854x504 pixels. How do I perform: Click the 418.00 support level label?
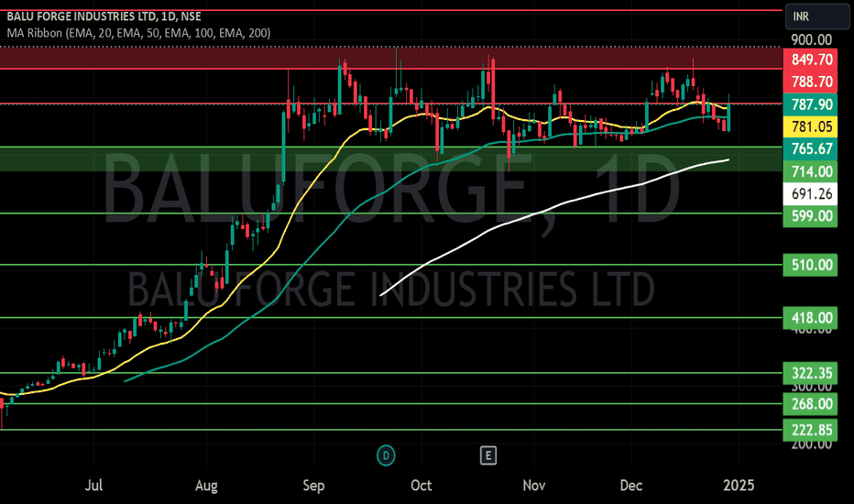tap(810, 318)
